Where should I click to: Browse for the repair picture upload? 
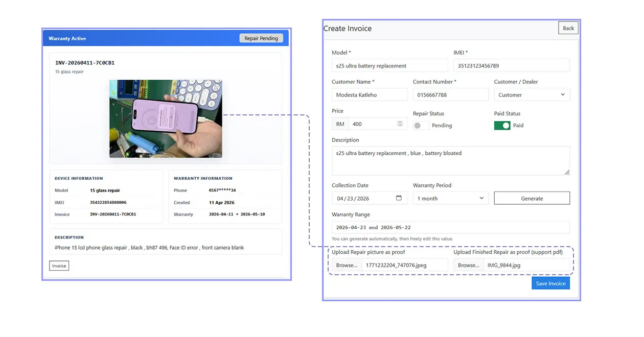click(346, 265)
